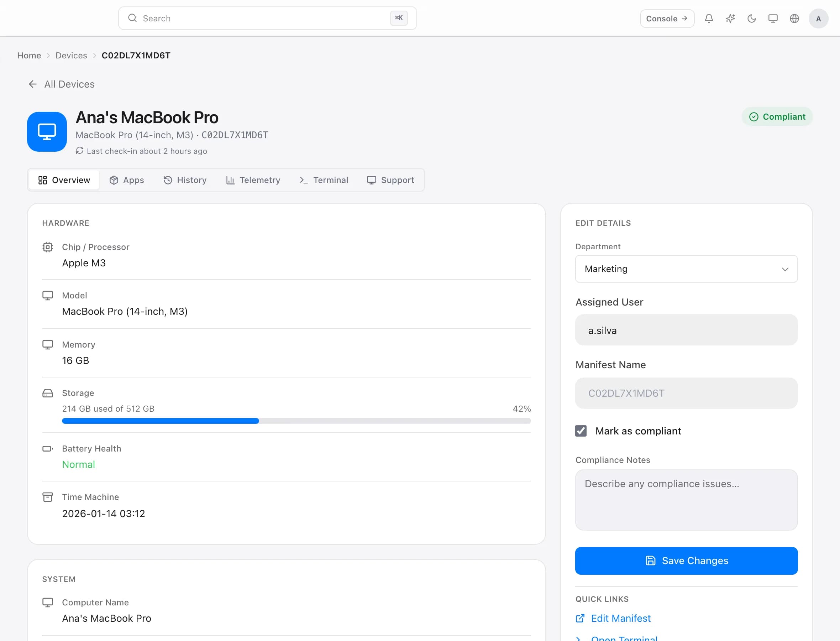Click the '16 GB' memory value
This screenshot has width=840, height=641.
pos(75,360)
